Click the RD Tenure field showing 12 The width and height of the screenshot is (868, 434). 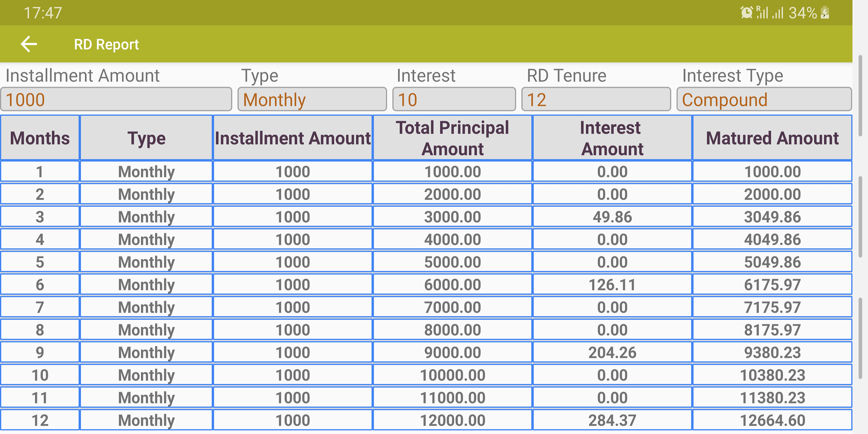tap(596, 99)
